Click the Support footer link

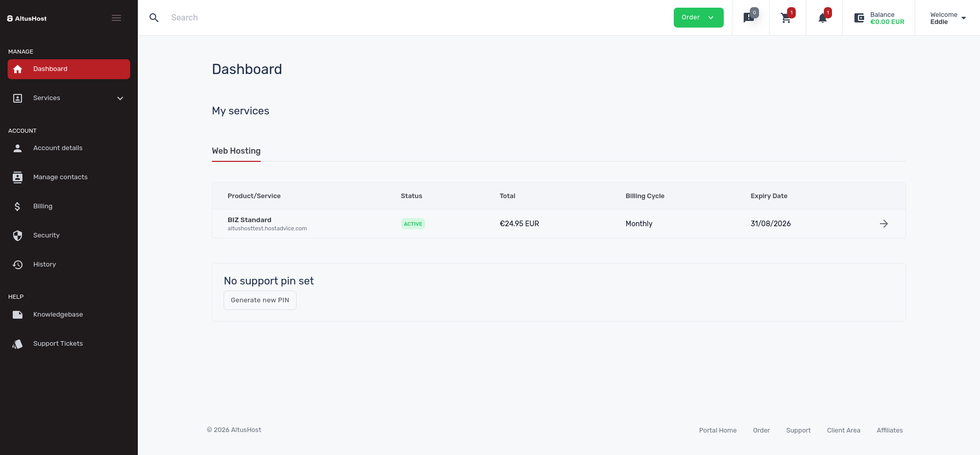(x=798, y=430)
